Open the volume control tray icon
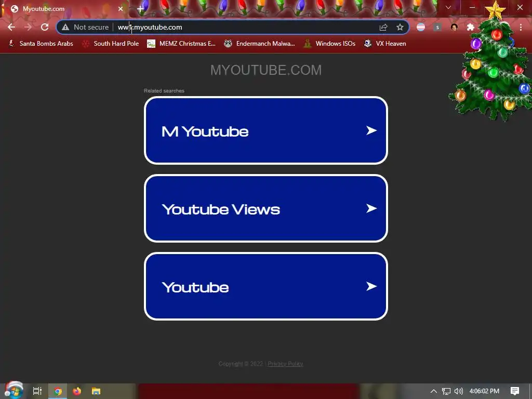Image resolution: width=532 pixels, height=399 pixels. pos(458,391)
